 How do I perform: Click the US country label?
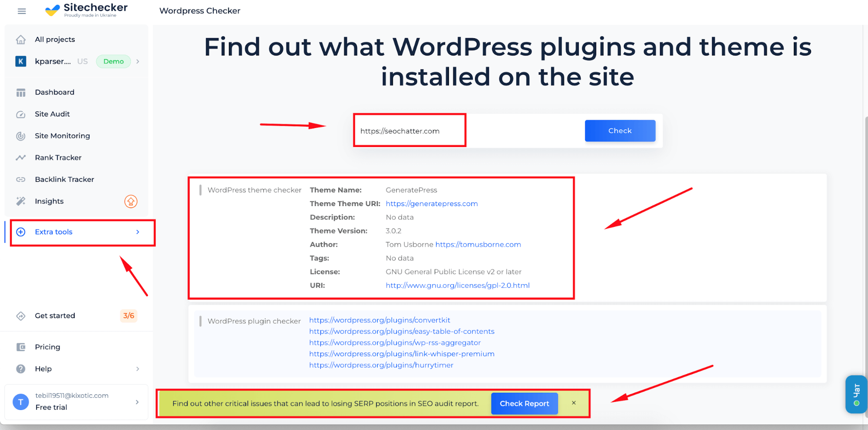(x=83, y=61)
